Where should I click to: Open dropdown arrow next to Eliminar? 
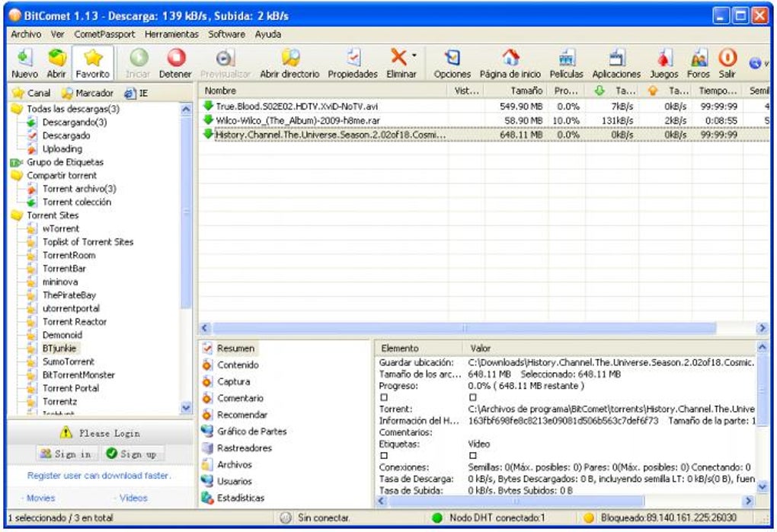click(414, 56)
